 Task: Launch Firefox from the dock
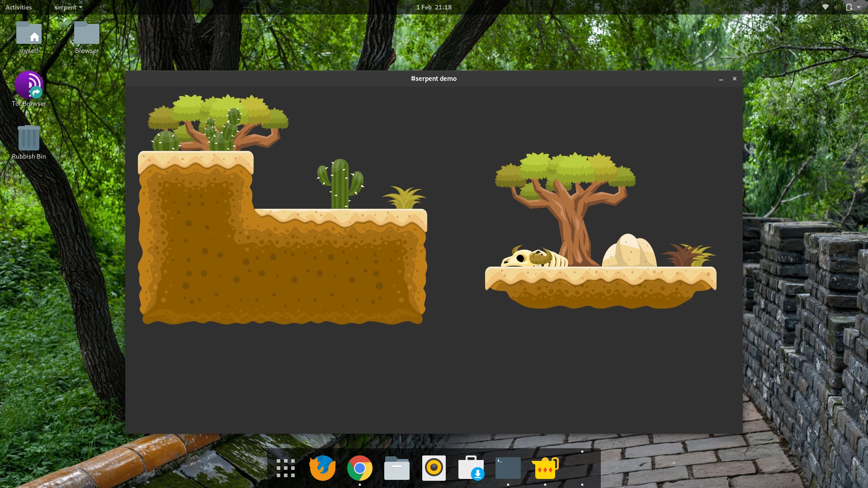[322, 468]
